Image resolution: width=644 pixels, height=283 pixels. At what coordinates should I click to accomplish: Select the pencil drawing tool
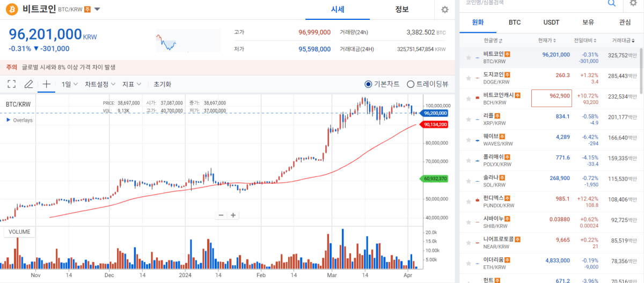[x=28, y=84]
